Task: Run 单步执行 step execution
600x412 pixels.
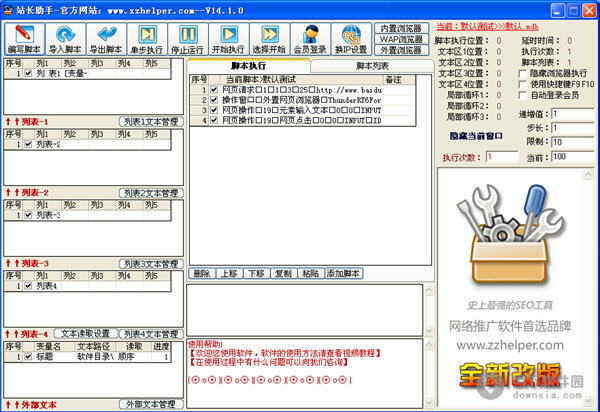Action: [147, 39]
